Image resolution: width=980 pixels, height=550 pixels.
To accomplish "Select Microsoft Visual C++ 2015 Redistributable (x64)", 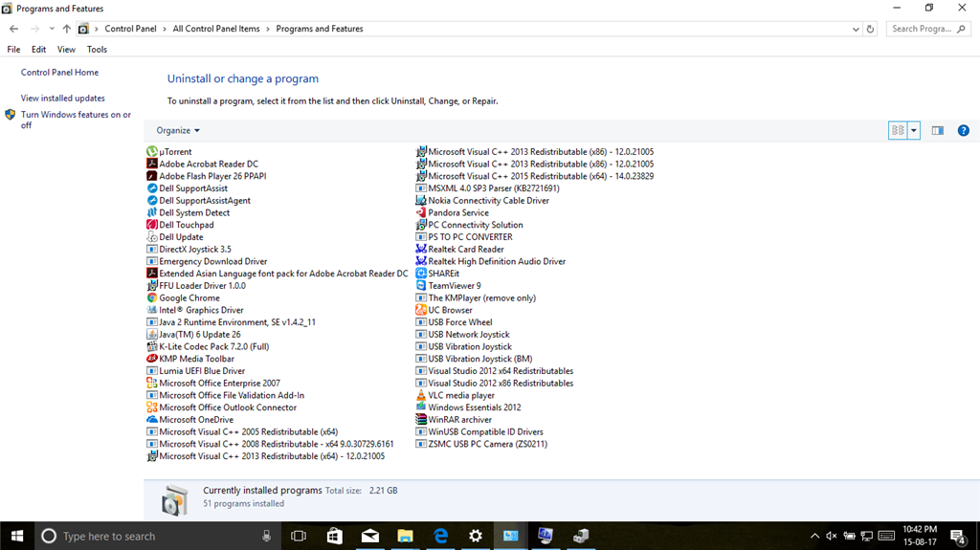I will pos(535,176).
